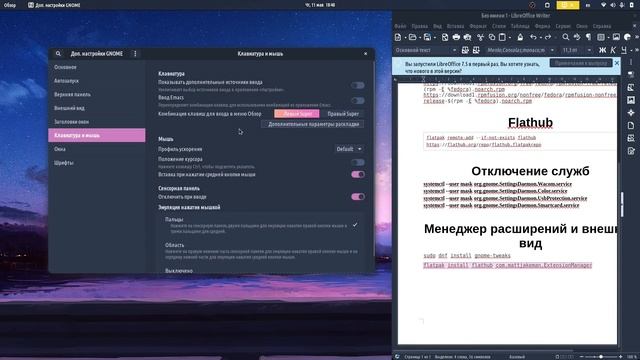This screenshot has height=360, width=640.
Task: Select 'Внешний вид' in Tweaks sidebar
Action: [x=97, y=108]
